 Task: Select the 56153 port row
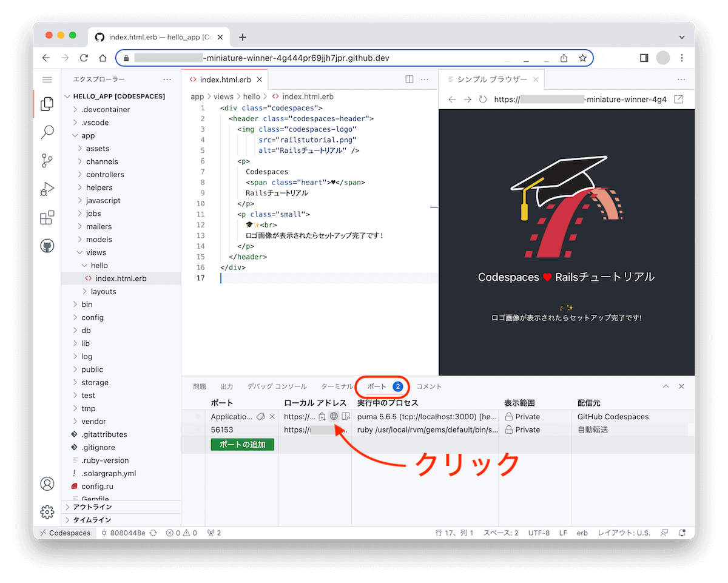(x=438, y=430)
